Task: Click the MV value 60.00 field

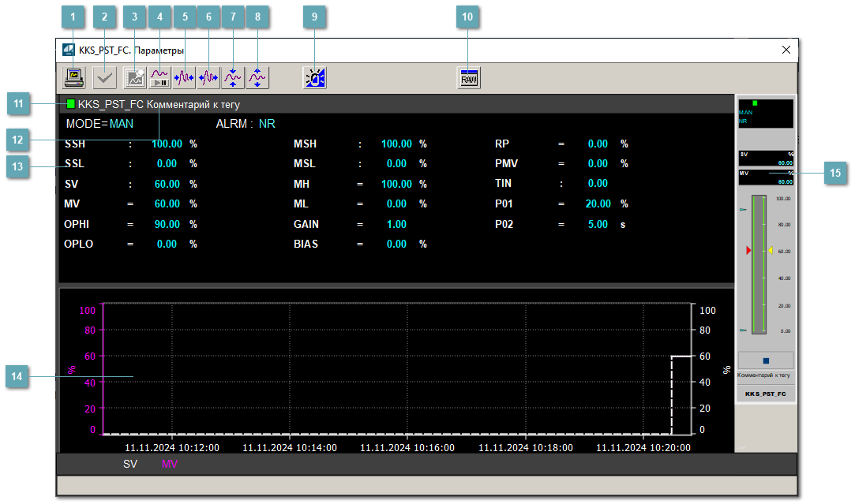Action: coord(167,203)
